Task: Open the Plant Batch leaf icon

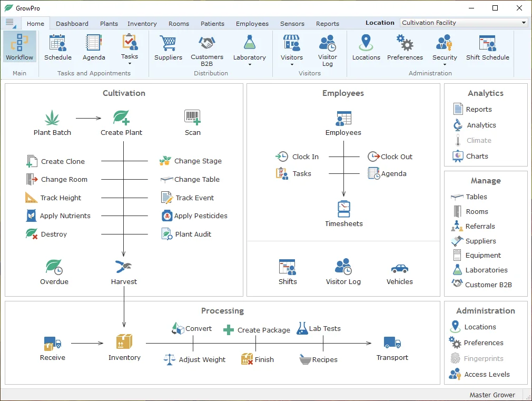Action: coord(52,118)
